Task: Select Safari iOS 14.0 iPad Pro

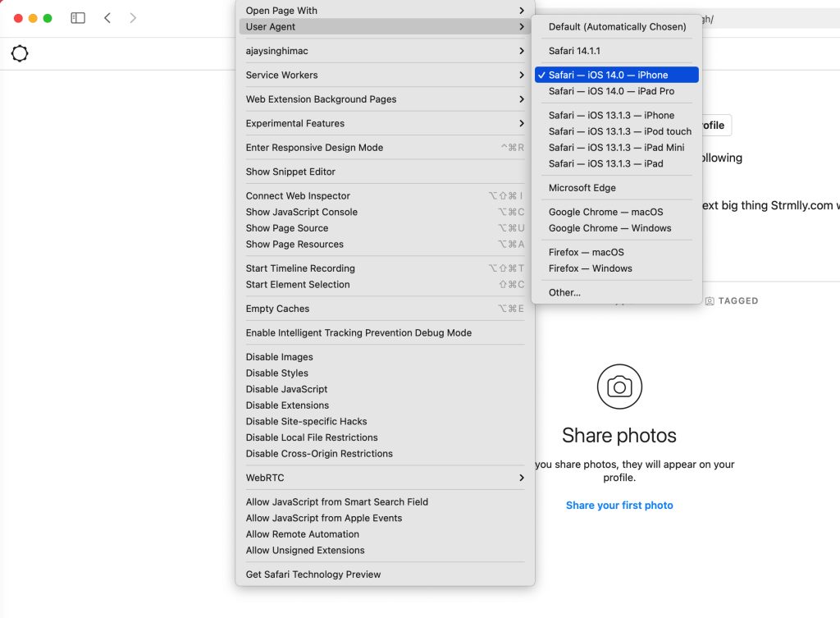Action: [617, 91]
